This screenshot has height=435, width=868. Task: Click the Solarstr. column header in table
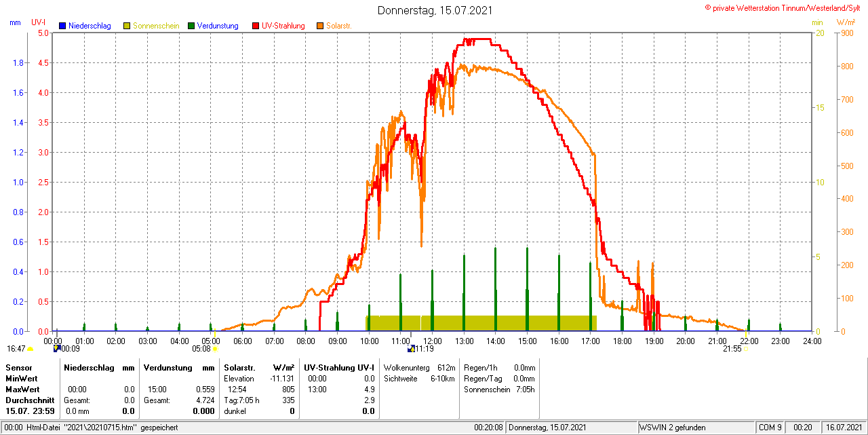point(239,367)
